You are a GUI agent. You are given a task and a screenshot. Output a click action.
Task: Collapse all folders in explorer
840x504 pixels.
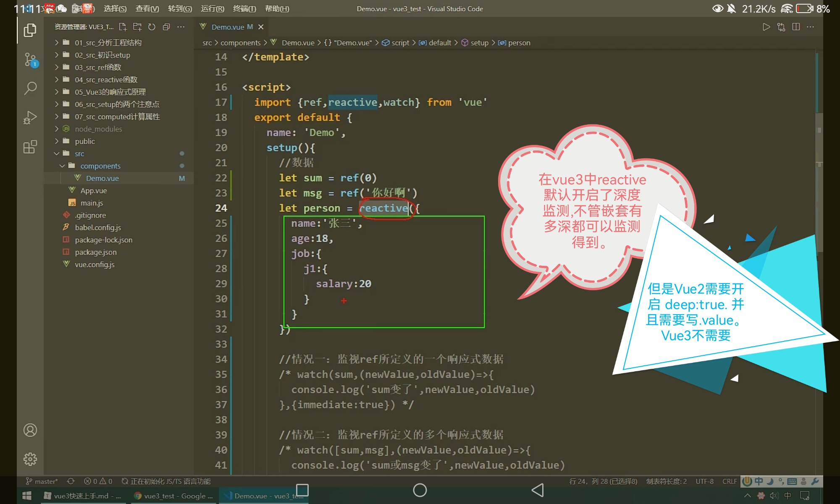[x=166, y=27]
